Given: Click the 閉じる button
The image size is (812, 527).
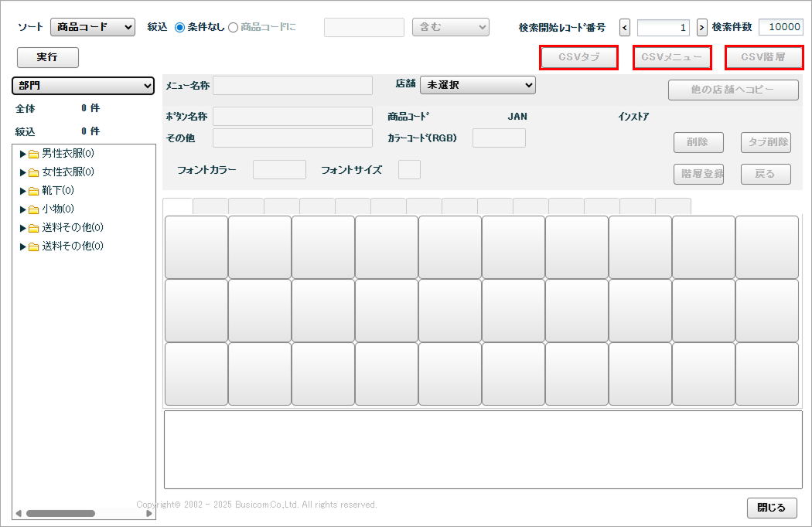Looking at the screenshot, I should click(x=771, y=508).
